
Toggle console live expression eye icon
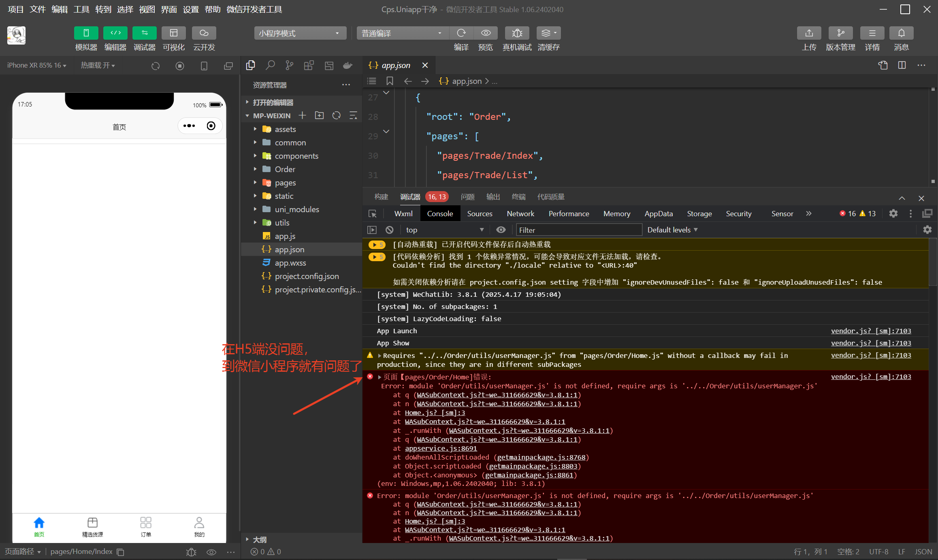pos(501,230)
